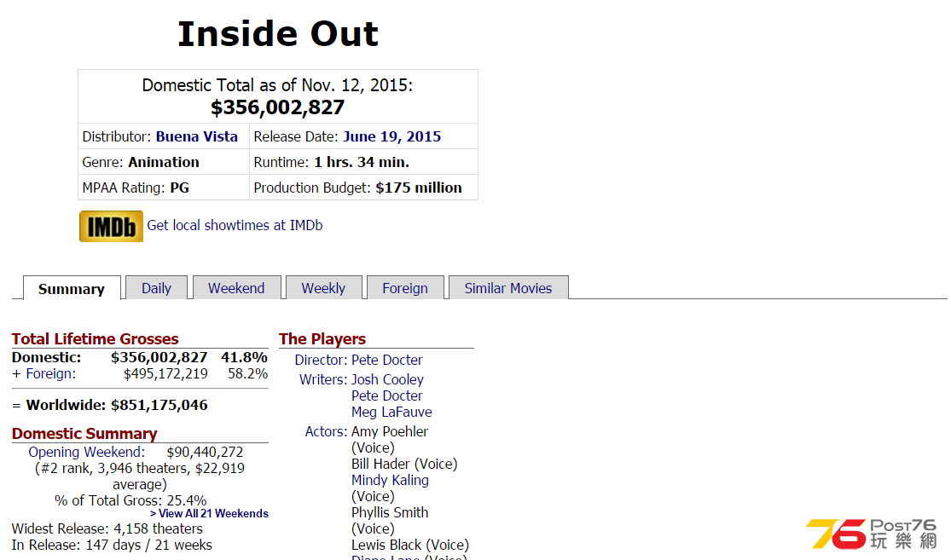This screenshot has width=951, height=560.
Task: Open the Similar Movies tab
Action: (508, 288)
